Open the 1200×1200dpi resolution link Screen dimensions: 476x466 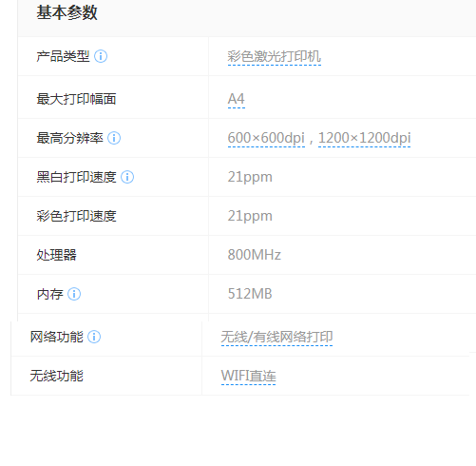pyautogui.click(x=365, y=138)
